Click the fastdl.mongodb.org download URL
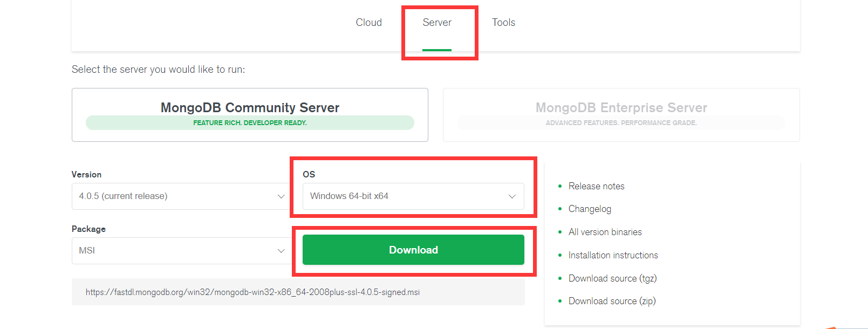 pos(252,292)
